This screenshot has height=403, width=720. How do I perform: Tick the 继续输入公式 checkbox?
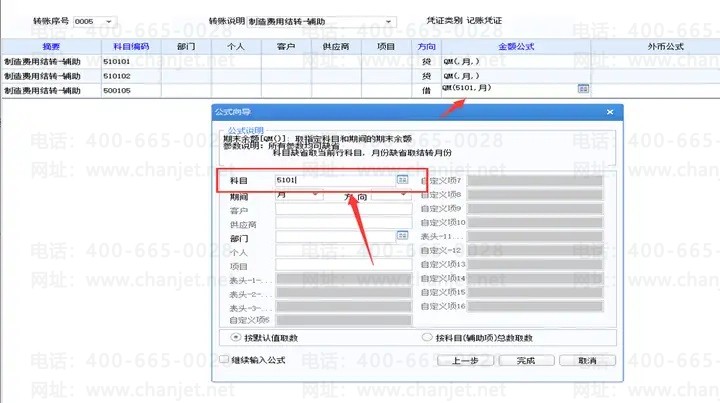[224, 359]
